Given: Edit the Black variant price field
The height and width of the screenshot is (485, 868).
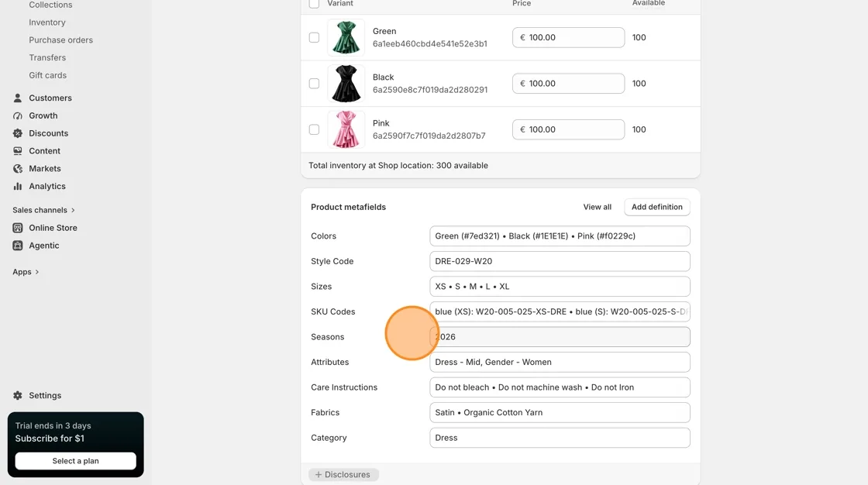Looking at the screenshot, I should tap(569, 84).
